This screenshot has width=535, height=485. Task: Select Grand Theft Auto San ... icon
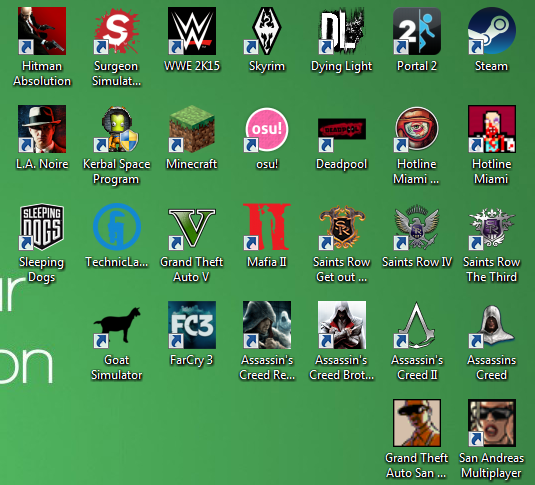417,423
